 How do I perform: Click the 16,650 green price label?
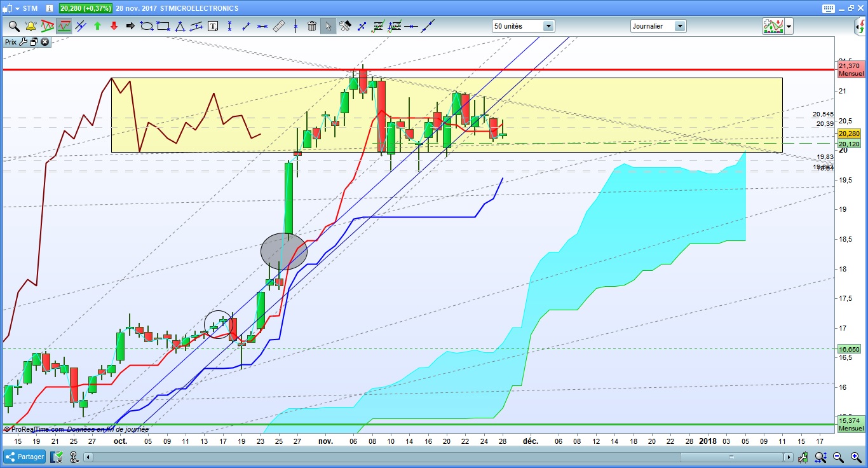tap(850, 349)
